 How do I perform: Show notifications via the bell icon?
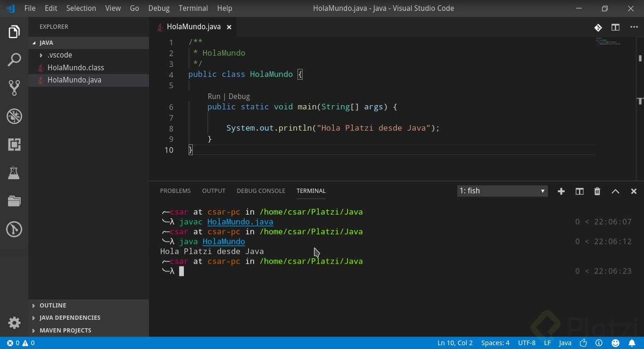[x=633, y=343]
